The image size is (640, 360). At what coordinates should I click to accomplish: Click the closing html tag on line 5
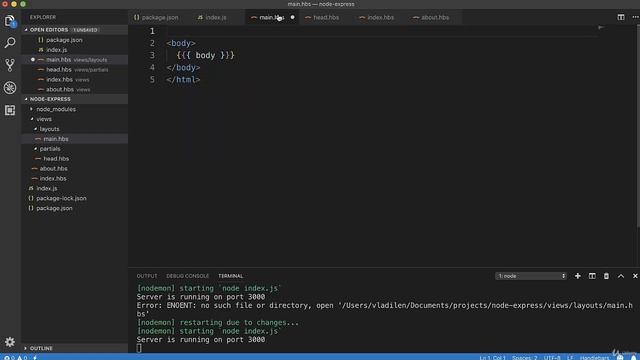[183, 80]
